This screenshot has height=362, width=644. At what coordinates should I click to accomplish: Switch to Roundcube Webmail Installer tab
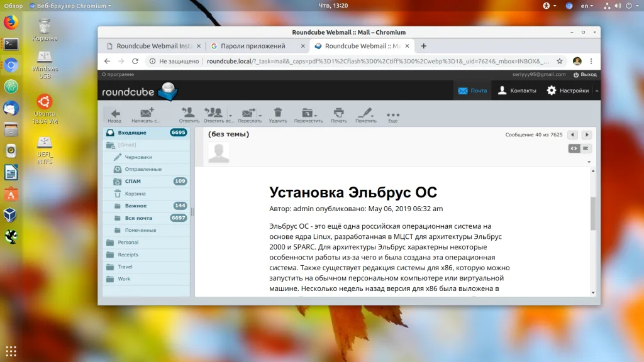pos(153,46)
